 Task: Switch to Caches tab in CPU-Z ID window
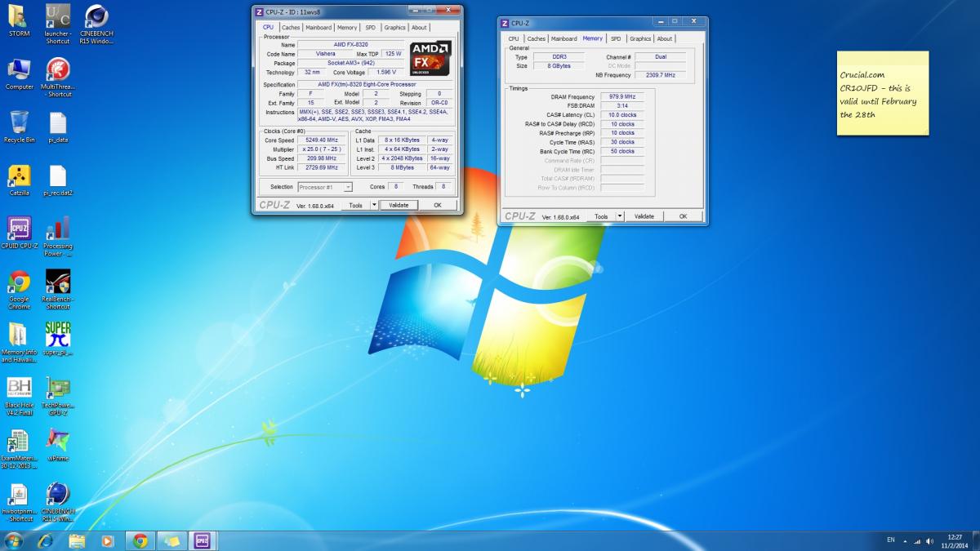[291, 27]
